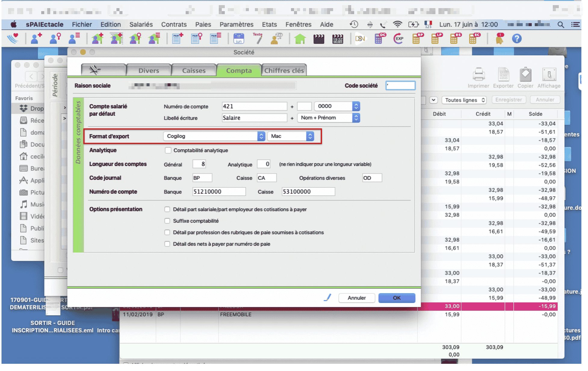The width and height of the screenshot is (588, 371).
Task: Click the EC calculator icon
Action: [x=474, y=38]
